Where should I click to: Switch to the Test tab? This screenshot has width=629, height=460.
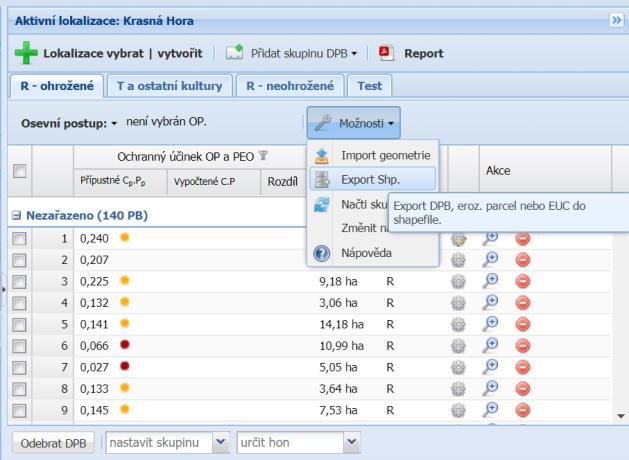click(369, 86)
